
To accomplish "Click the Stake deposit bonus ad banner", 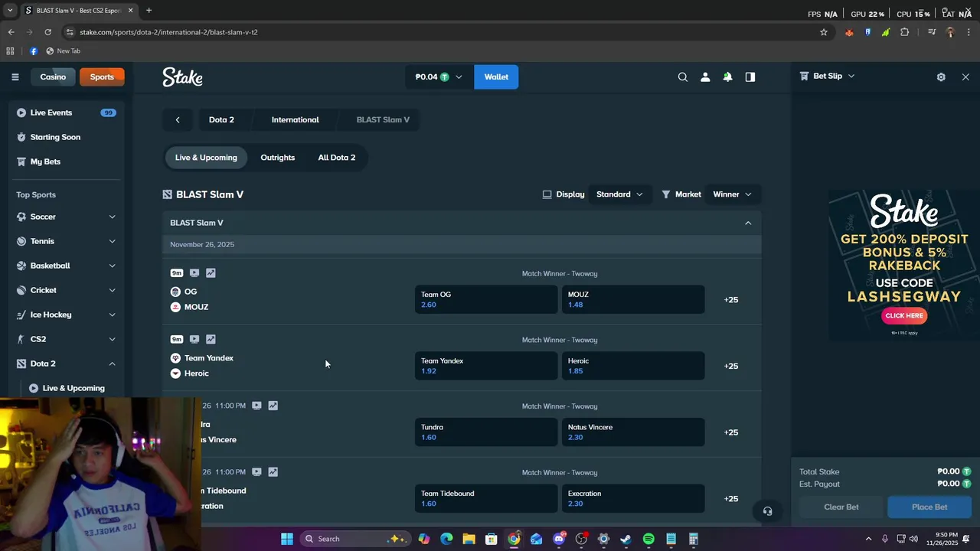I will pyautogui.click(x=903, y=264).
